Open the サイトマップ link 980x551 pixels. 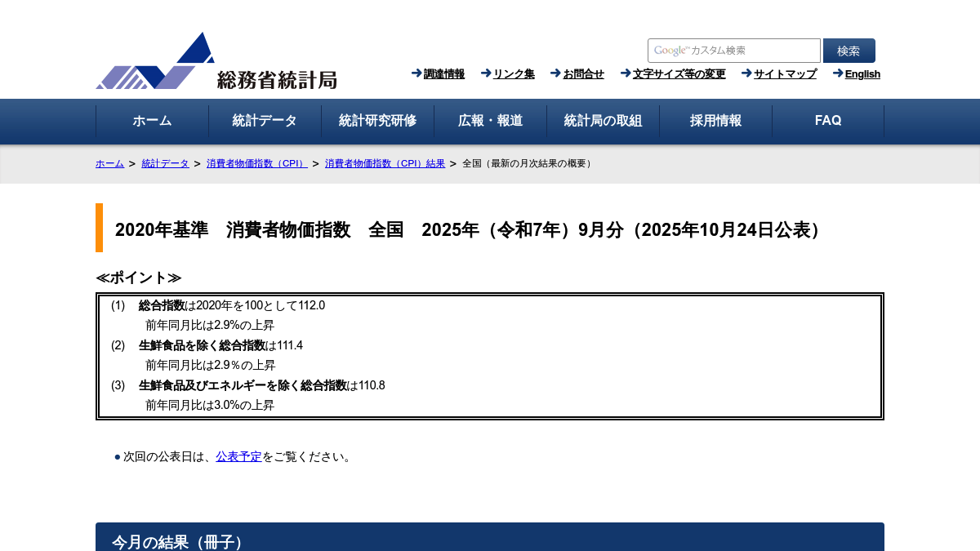[785, 74]
